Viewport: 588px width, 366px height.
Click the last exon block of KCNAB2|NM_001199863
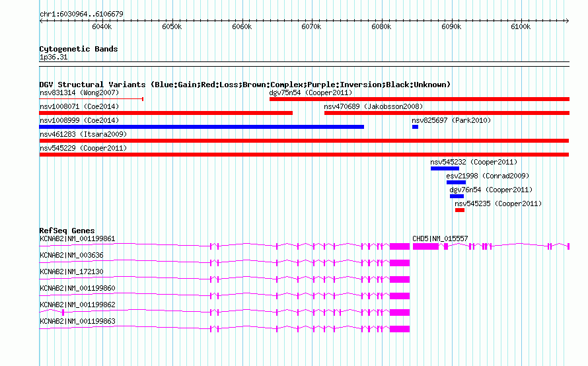(x=400, y=329)
